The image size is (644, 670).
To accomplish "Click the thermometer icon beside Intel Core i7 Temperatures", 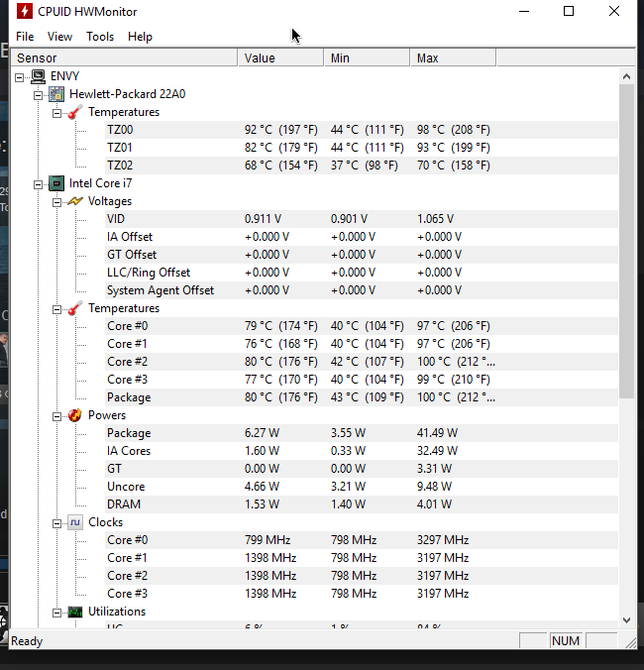I will tap(75, 308).
